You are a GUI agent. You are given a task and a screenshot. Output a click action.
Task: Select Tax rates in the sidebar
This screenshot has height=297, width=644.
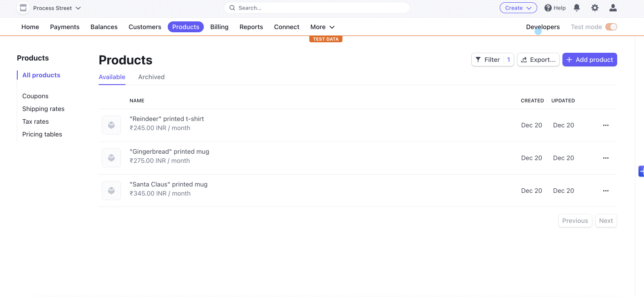pos(35,121)
